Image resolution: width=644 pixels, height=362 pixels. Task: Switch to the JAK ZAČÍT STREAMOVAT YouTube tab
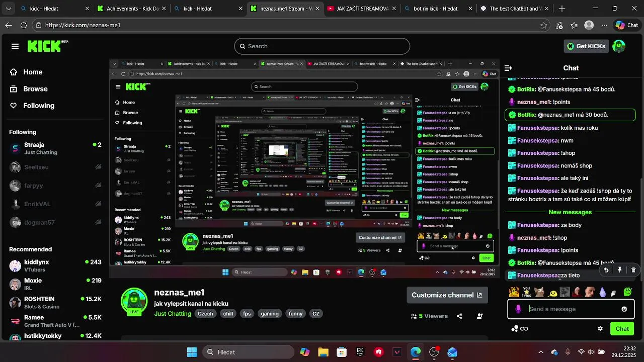coord(361,9)
